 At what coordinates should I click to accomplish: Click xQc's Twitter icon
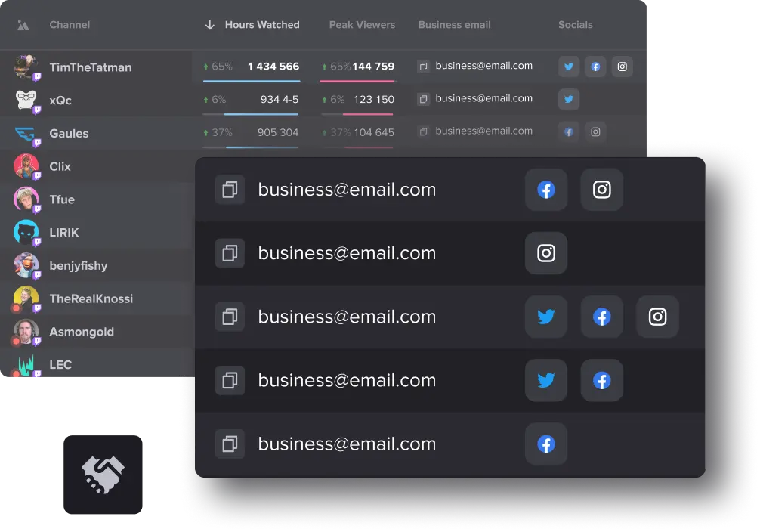point(569,99)
